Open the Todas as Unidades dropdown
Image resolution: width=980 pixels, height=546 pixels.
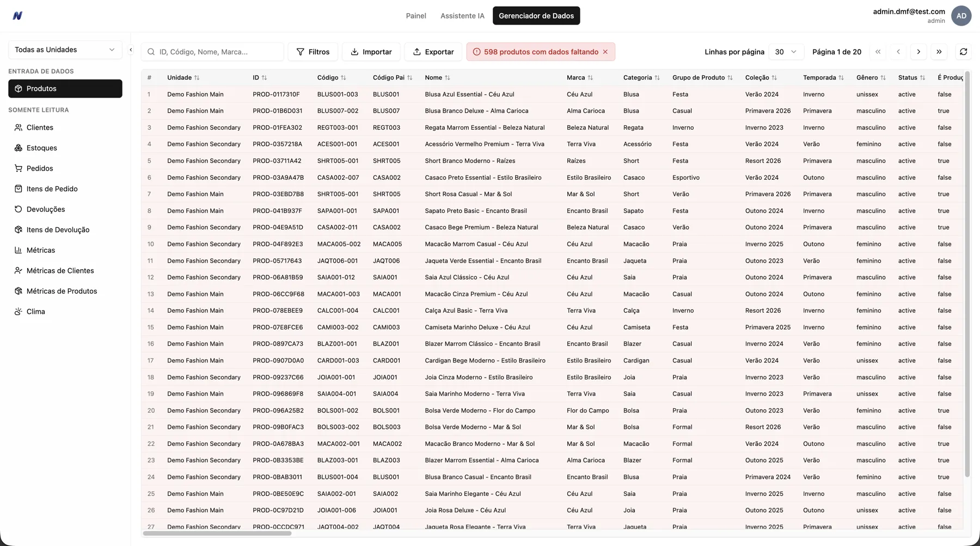point(65,50)
